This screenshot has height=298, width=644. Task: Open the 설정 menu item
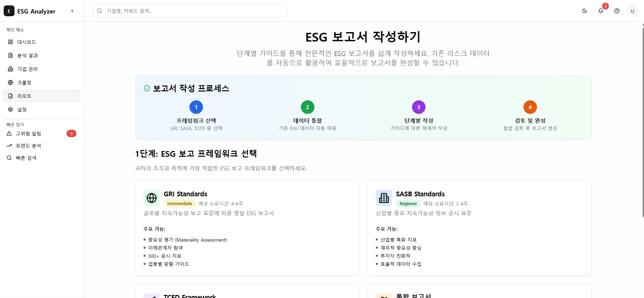(x=42, y=109)
